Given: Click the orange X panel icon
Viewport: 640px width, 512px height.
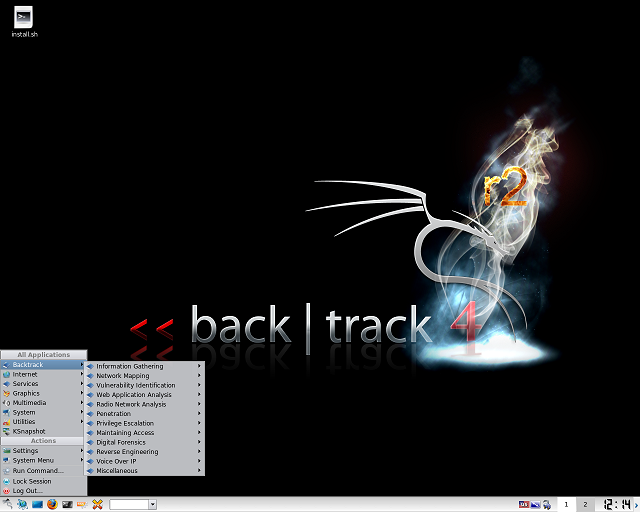Looking at the screenshot, I should [x=97, y=504].
